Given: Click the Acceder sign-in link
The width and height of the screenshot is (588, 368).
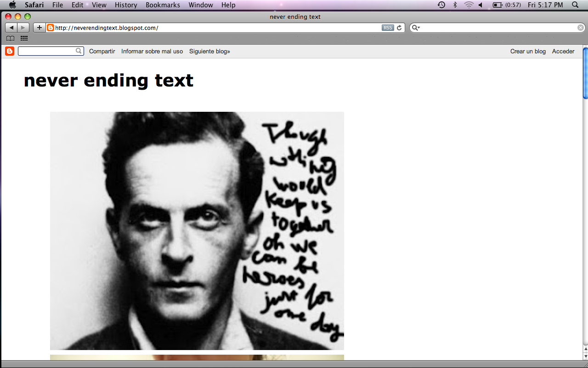Looking at the screenshot, I should point(563,52).
